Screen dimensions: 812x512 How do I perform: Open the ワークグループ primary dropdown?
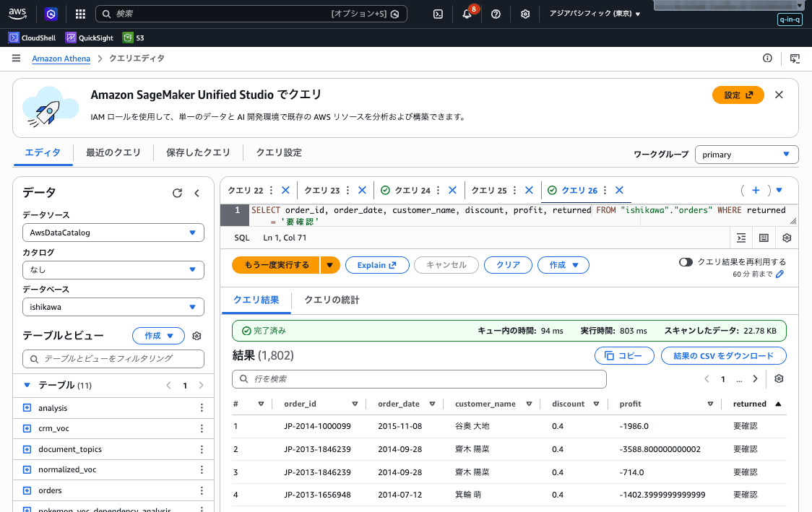[x=746, y=155]
